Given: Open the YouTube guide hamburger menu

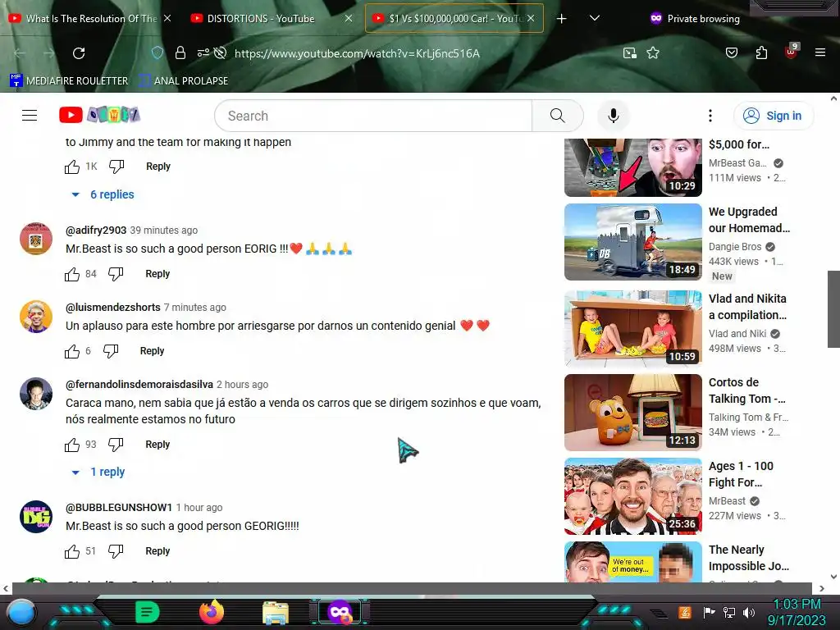Looking at the screenshot, I should (30, 115).
